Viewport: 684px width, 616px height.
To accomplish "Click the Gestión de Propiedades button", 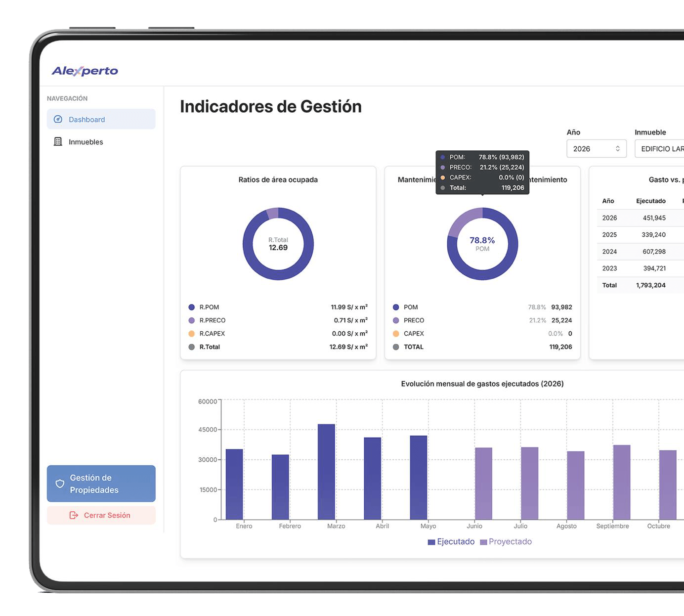I will click(x=101, y=484).
